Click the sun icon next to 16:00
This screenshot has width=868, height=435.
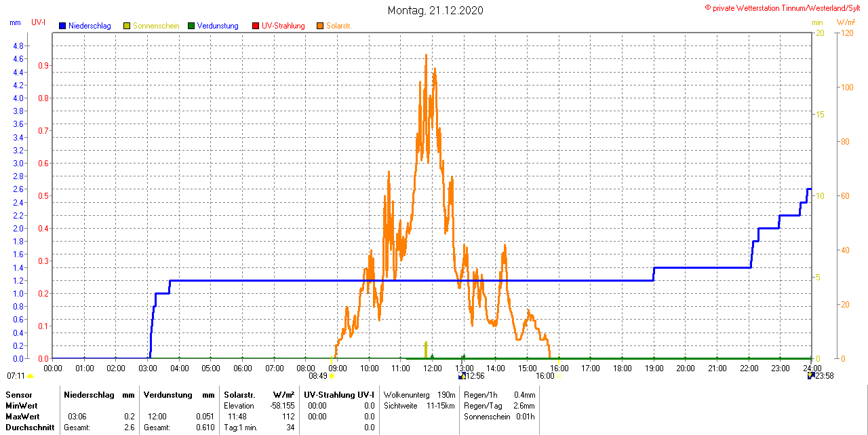[559, 376]
